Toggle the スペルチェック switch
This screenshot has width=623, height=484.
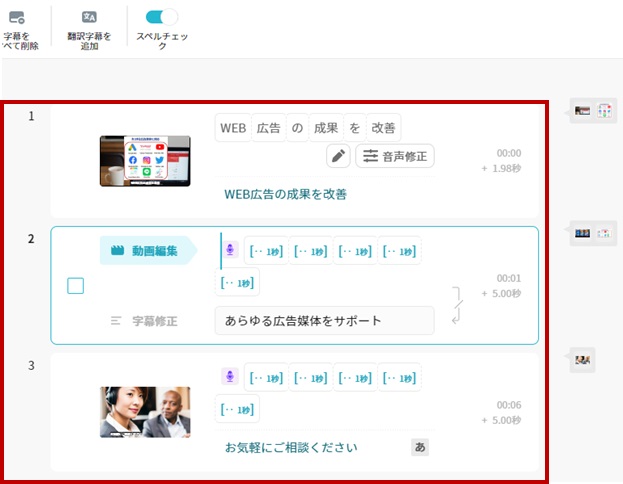pyautogui.click(x=161, y=17)
